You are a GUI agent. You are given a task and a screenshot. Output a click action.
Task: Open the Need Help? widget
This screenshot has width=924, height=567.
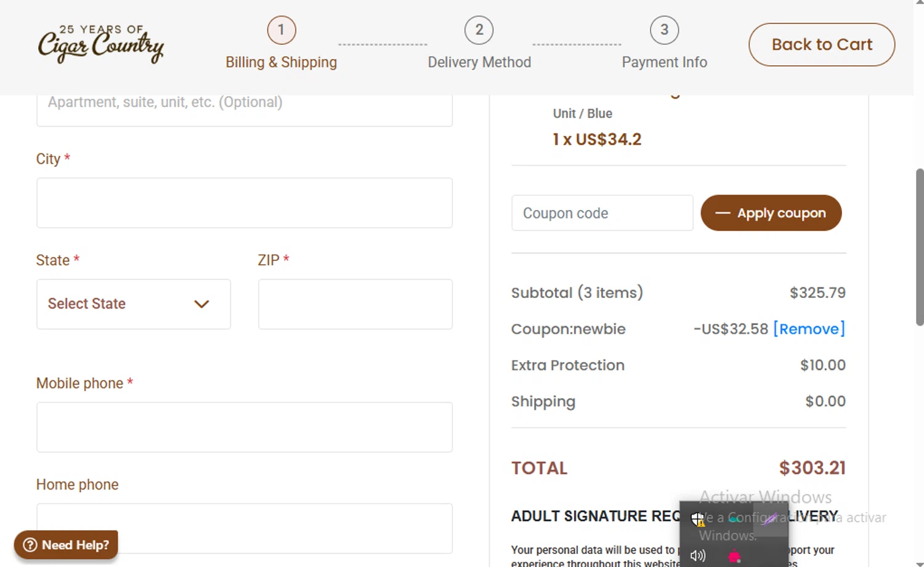[66, 545]
